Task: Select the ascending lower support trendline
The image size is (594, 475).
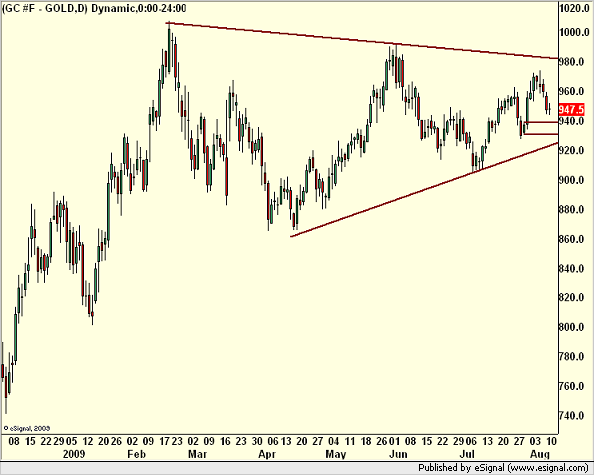Action: click(x=424, y=190)
